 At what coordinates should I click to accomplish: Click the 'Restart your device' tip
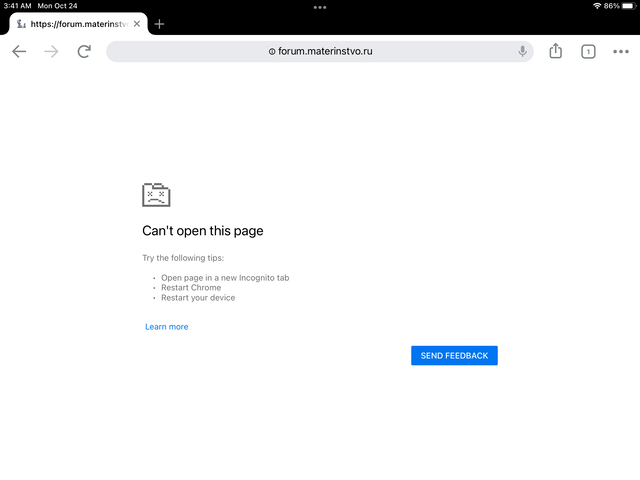(198, 298)
